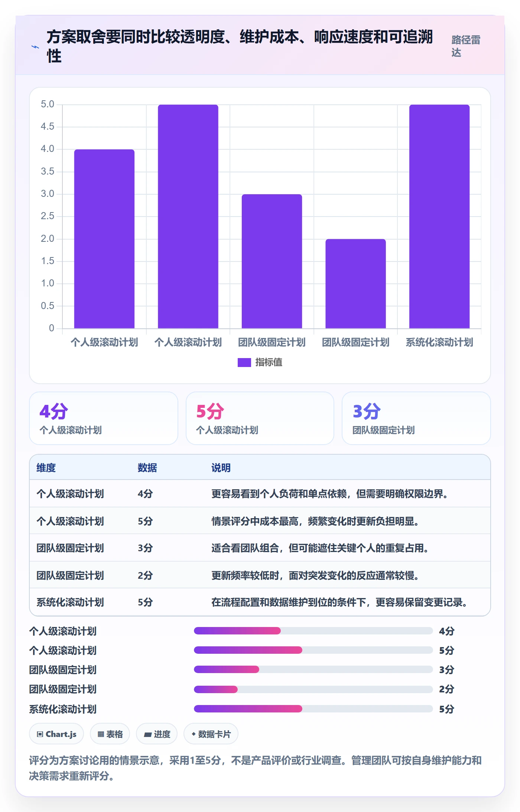Image resolution: width=520 pixels, height=812 pixels.
Task: Click the 3分 cell in the data table
Action: [x=145, y=548]
